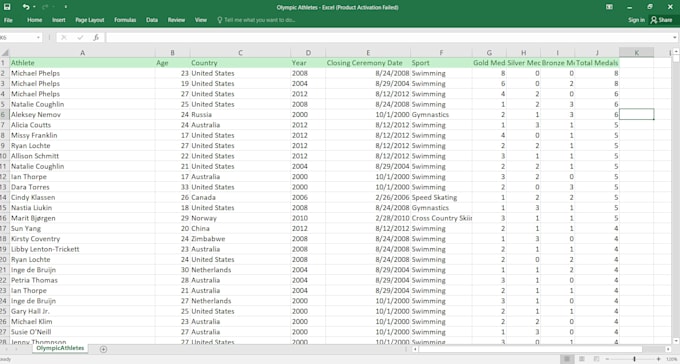Select row 6 header
The width and height of the screenshot is (680, 364).
4,115
